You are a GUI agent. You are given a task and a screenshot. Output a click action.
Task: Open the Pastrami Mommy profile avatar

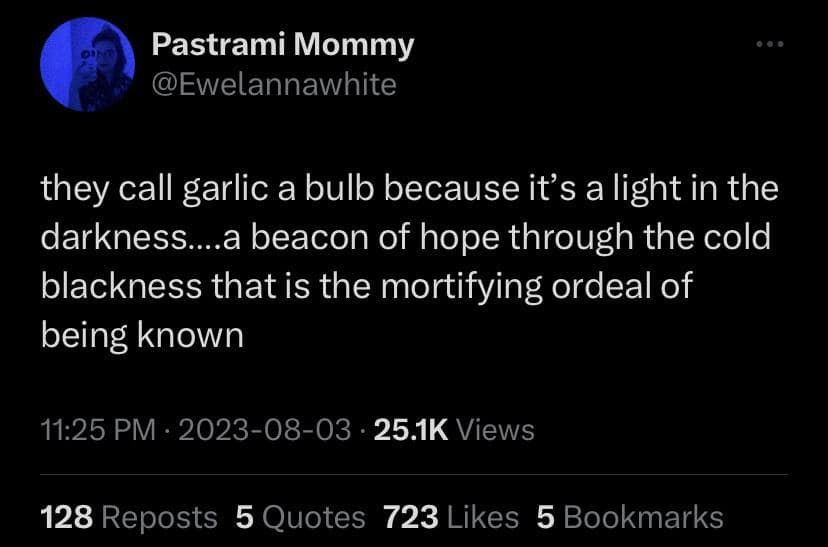(87, 65)
